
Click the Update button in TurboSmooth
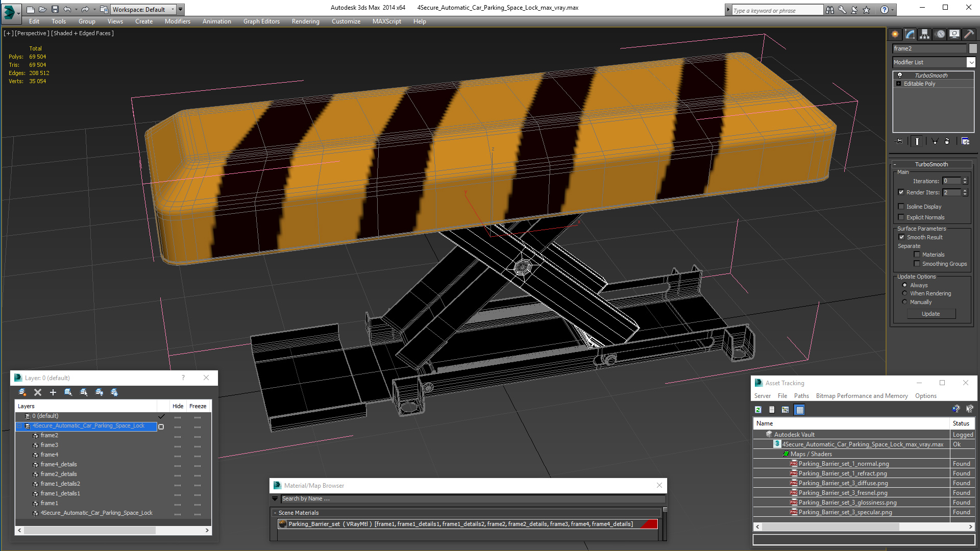pos(931,314)
